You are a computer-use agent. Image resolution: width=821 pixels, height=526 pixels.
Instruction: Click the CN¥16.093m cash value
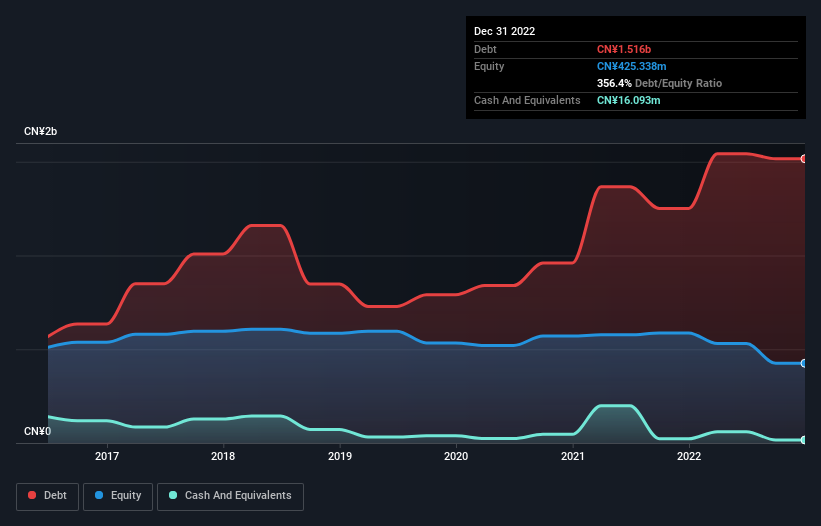point(628,100)
